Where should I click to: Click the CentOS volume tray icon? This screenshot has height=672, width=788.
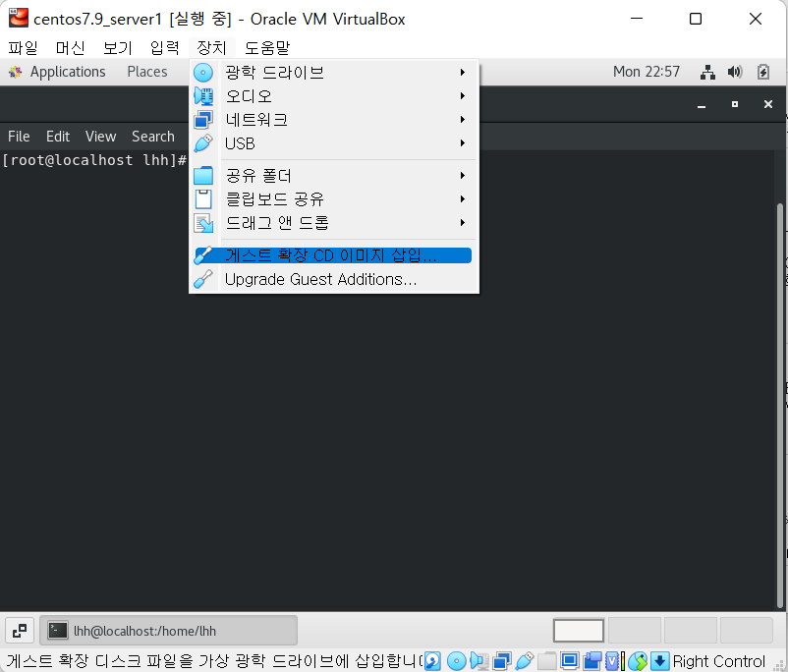pos(735,72)
